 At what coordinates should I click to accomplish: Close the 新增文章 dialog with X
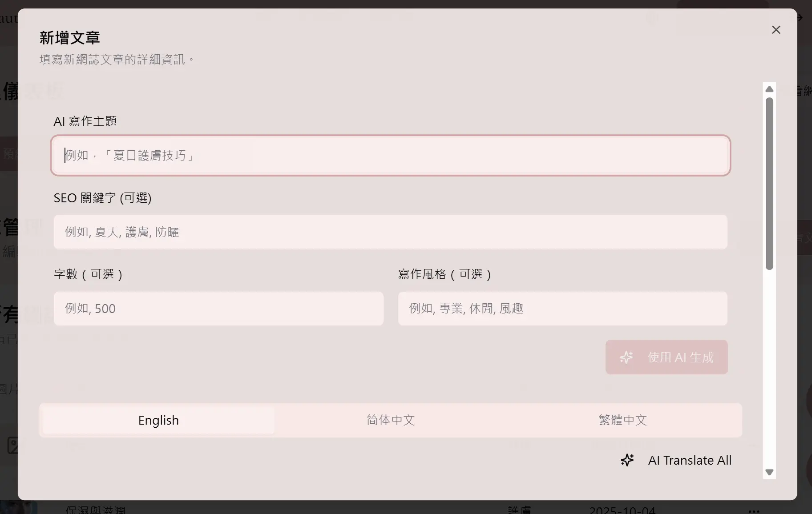click(776, 30)
